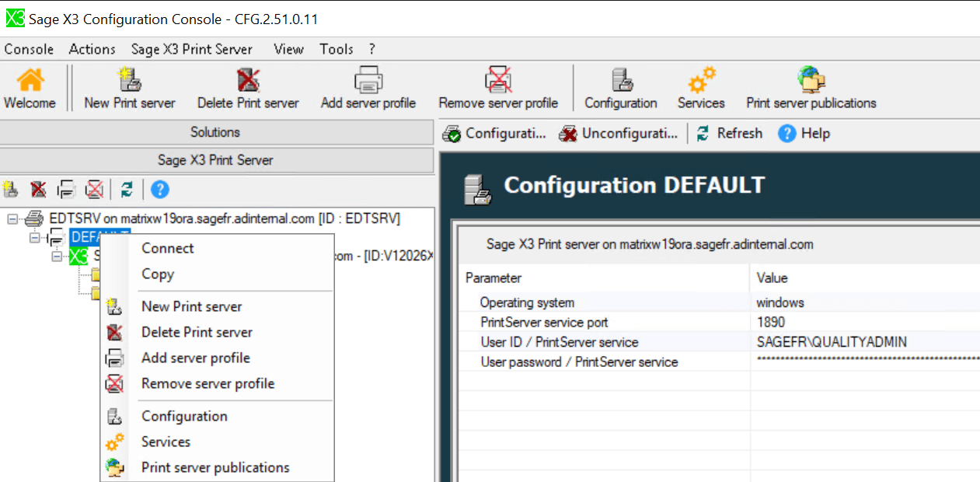
Task: Expand the EDTSRV printer tree node
Action: [x=11, y=218]
